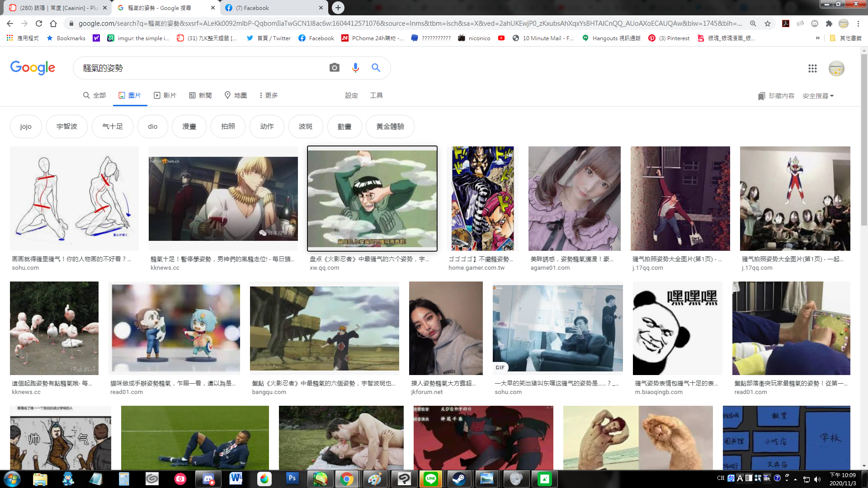Open the flamingos image from kknews.cc

tap(54, 328)
